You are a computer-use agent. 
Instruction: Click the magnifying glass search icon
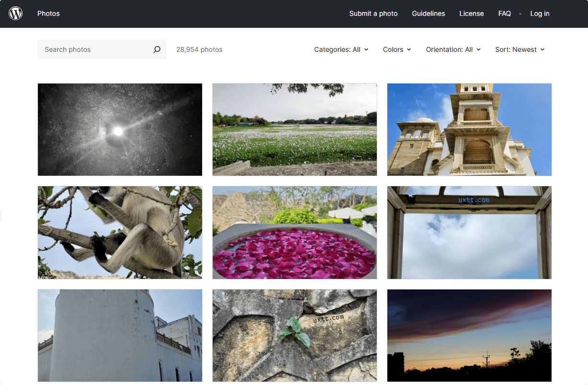pos(157,49)
